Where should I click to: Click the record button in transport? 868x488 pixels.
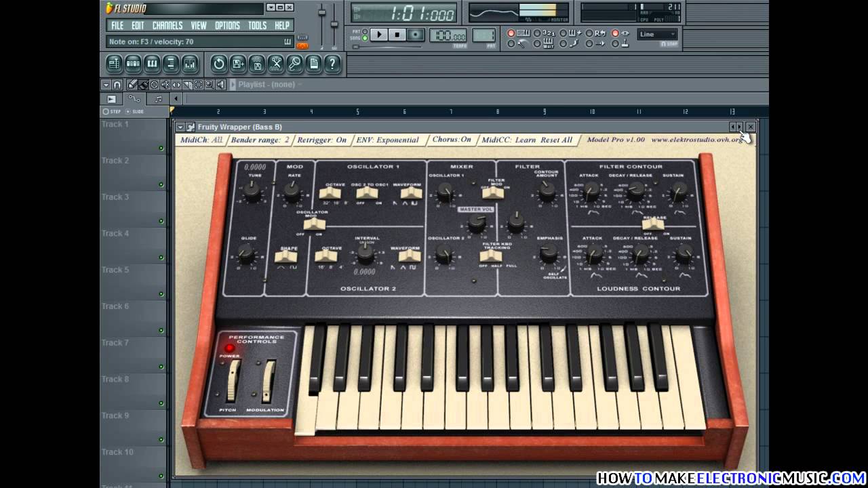(x=416, y=35)
